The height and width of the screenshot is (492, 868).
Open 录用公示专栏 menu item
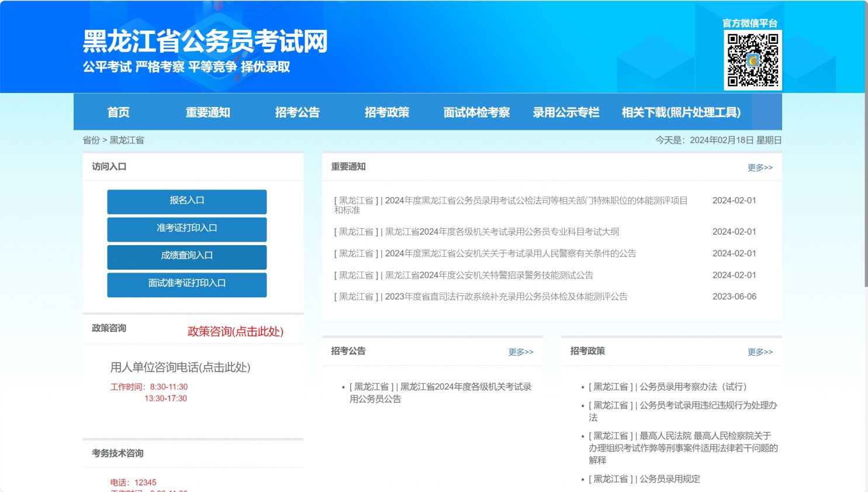(566, 112)
